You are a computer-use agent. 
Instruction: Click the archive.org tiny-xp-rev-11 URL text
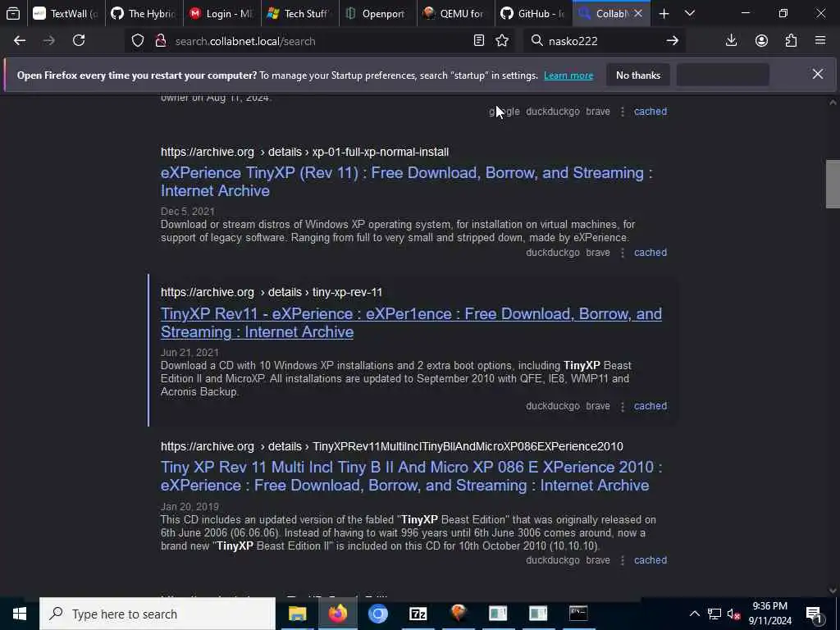pos(272,293)
